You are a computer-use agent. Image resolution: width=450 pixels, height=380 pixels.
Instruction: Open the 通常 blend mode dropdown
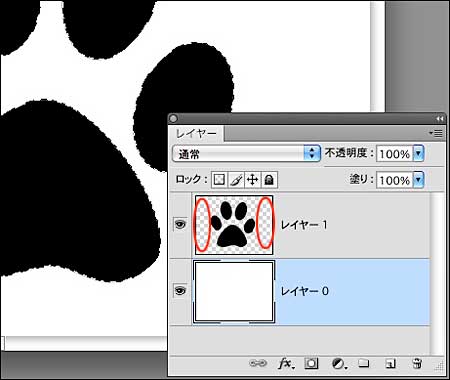point(246,154)
